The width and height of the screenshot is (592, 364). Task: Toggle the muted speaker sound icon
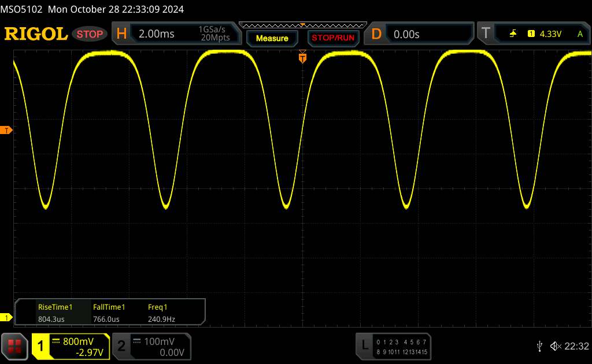(556, 346)
